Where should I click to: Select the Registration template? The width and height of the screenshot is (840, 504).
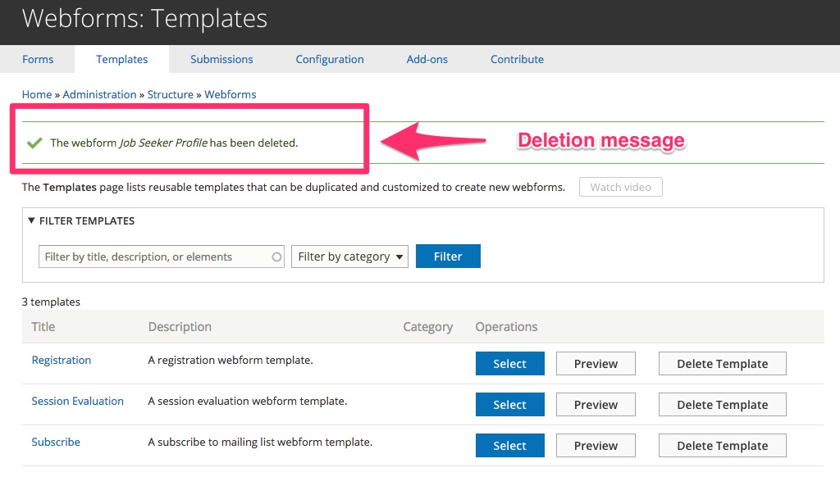pyautogui.click(x=510, y=364)
